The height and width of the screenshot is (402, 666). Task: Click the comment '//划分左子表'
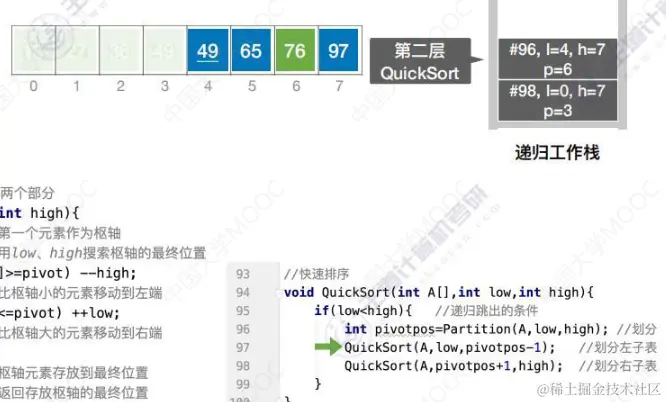[618, 348]
